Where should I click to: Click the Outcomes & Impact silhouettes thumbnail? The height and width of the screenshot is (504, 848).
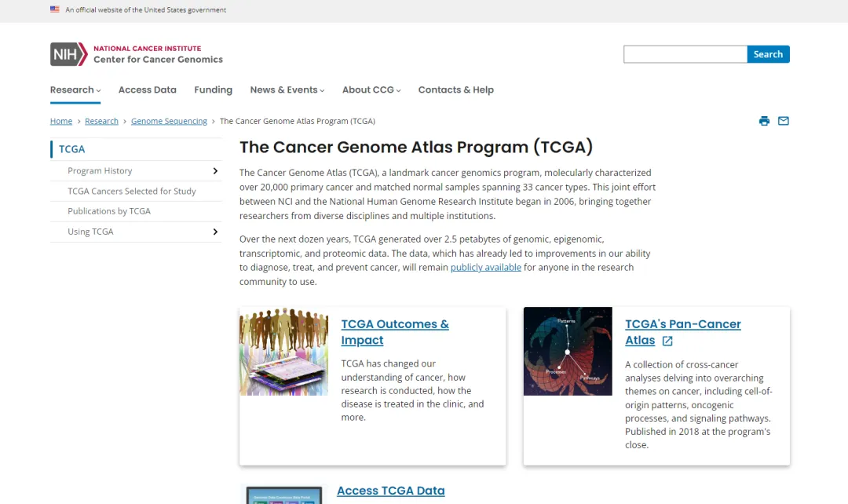coord(284,352)
